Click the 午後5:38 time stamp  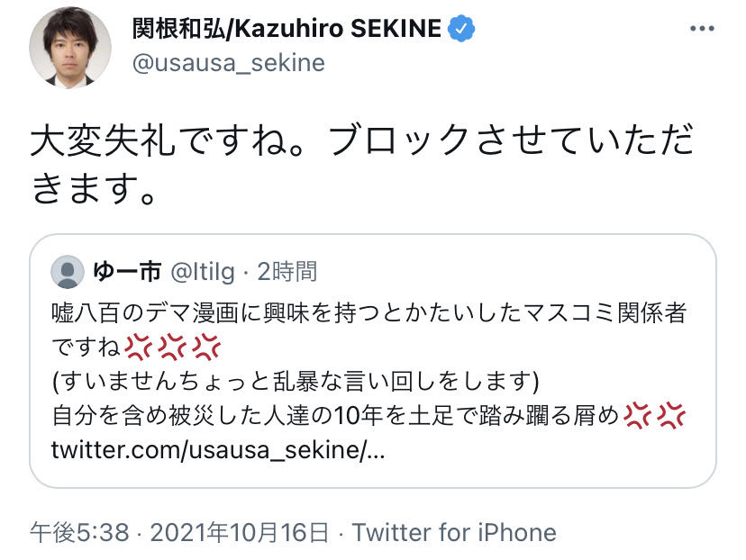click(79, 532)
